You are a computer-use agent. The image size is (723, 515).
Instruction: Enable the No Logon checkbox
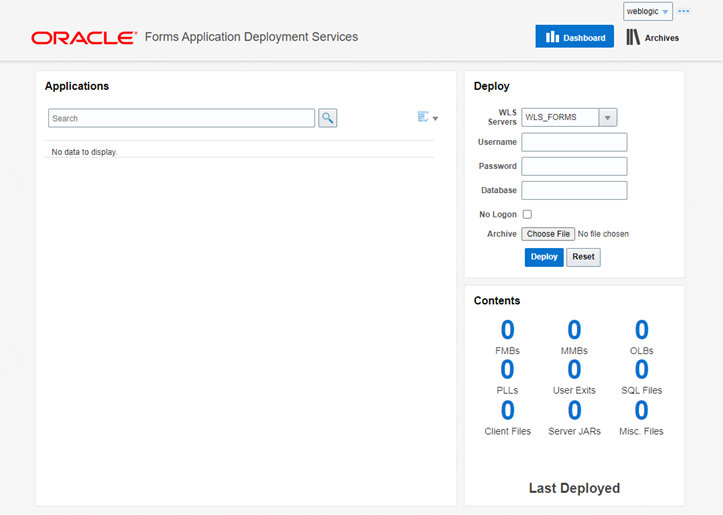click(527, 214)
